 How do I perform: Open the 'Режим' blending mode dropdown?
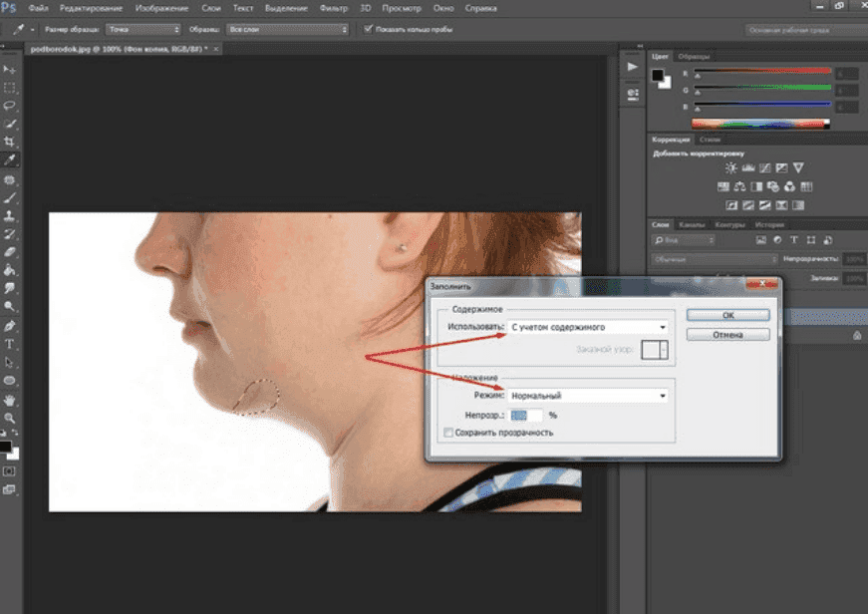point(587,396)
